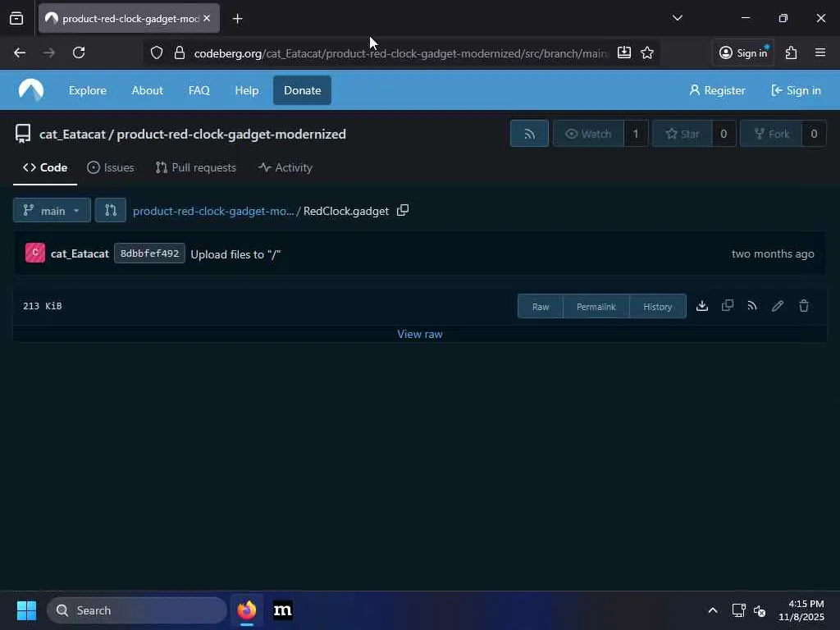Click Sign in on the Codeberg navbar
840x630 pixels.
click(x=796, y=90)
